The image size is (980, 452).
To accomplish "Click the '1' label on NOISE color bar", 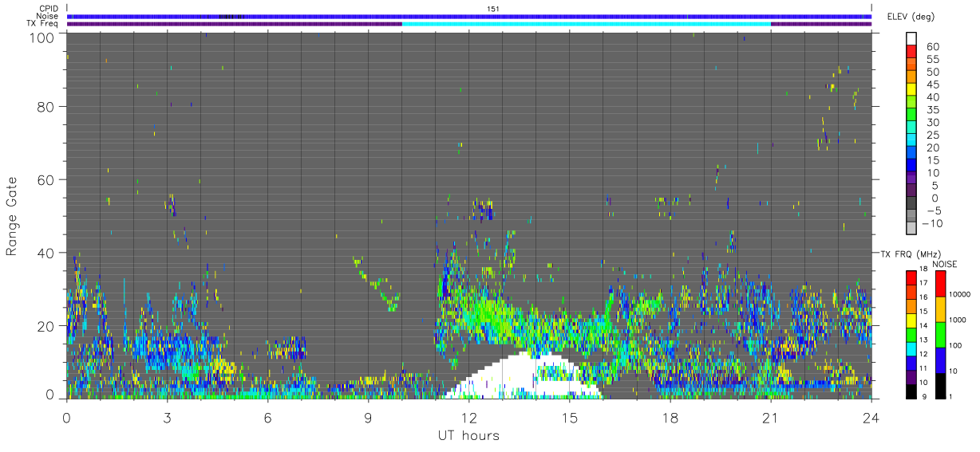I will point(950,396).
